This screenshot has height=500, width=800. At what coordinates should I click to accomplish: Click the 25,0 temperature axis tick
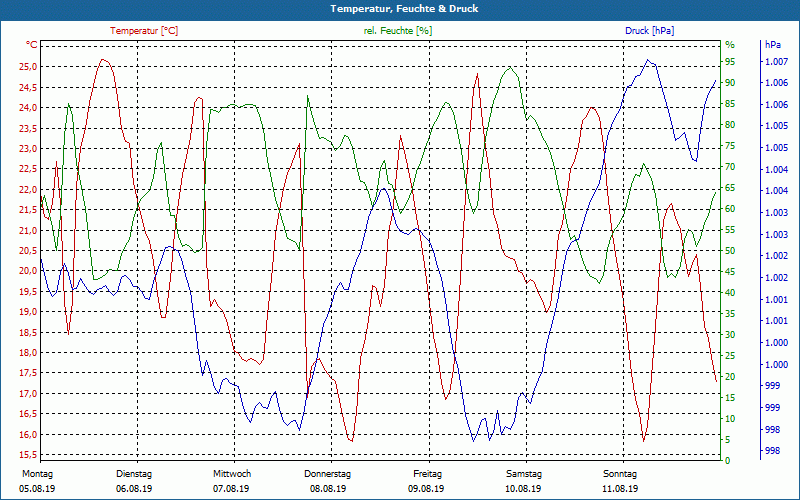tap(28, 67)
